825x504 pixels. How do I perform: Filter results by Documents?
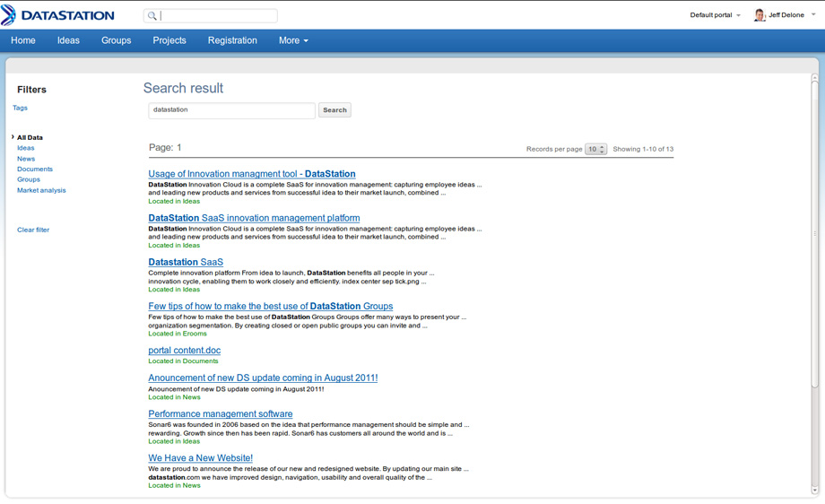point(35,169)
